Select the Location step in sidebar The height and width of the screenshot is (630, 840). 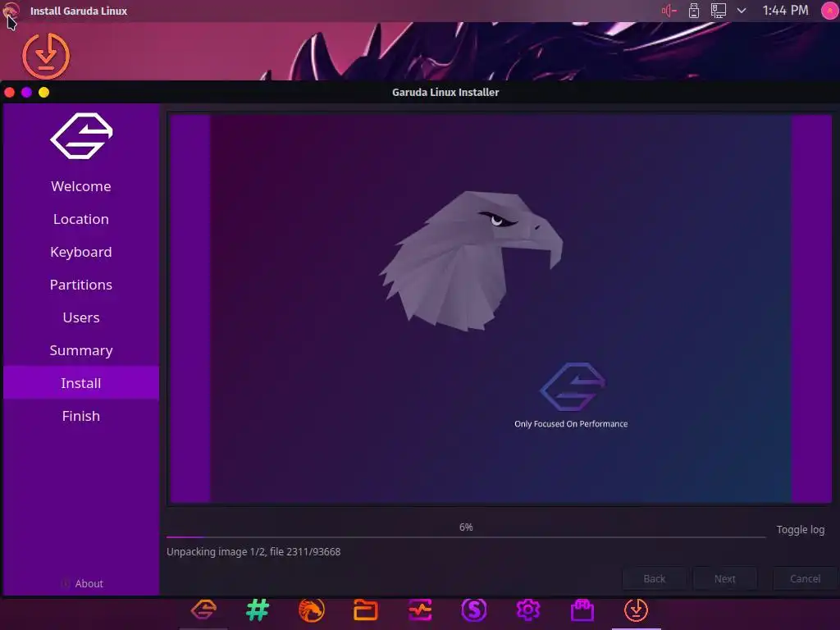[81, 219]
